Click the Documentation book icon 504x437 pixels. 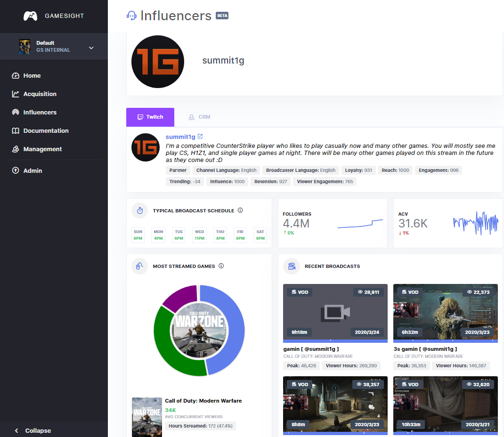[x=16, y=131]
